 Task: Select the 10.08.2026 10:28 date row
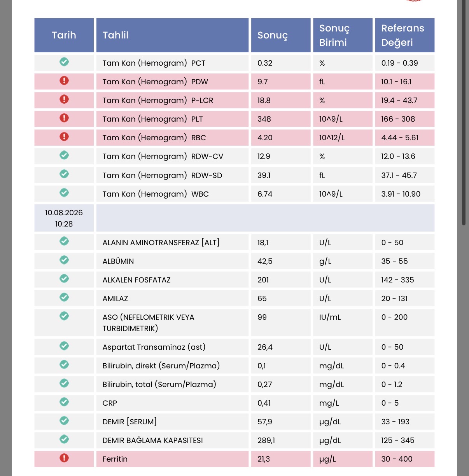[234, 218]
